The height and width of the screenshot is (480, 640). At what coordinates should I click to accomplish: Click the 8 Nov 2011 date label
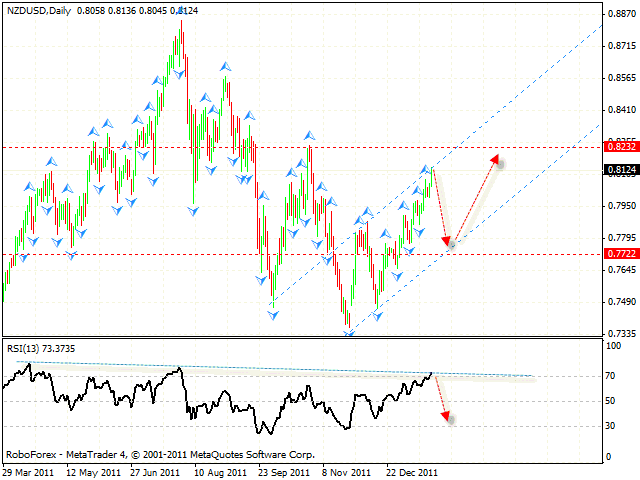click(348, 470)
